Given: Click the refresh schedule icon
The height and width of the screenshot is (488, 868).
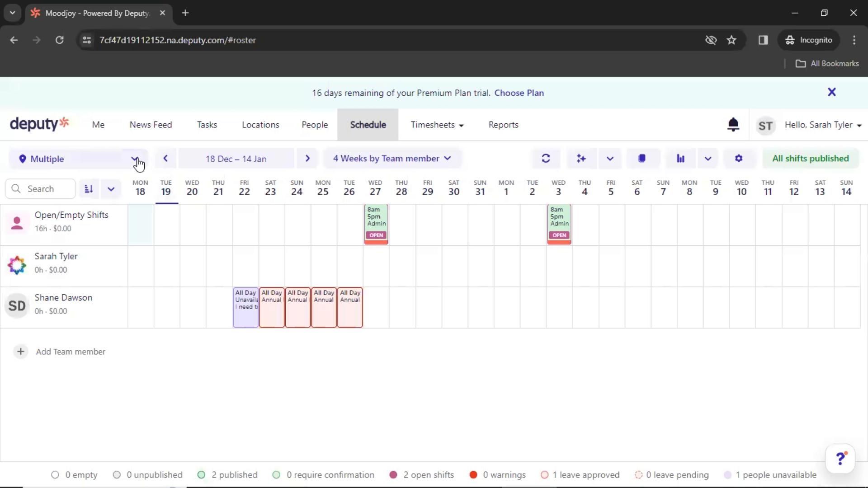Looking at the screenshot, I should coord(546,159).
